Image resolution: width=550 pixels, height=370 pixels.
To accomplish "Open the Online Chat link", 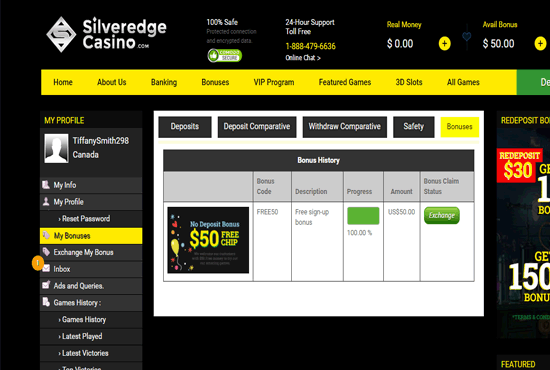I will pos(303,58).
